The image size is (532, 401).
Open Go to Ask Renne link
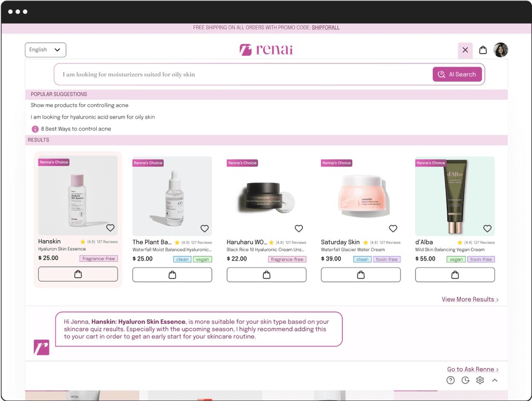coord(473,369)
